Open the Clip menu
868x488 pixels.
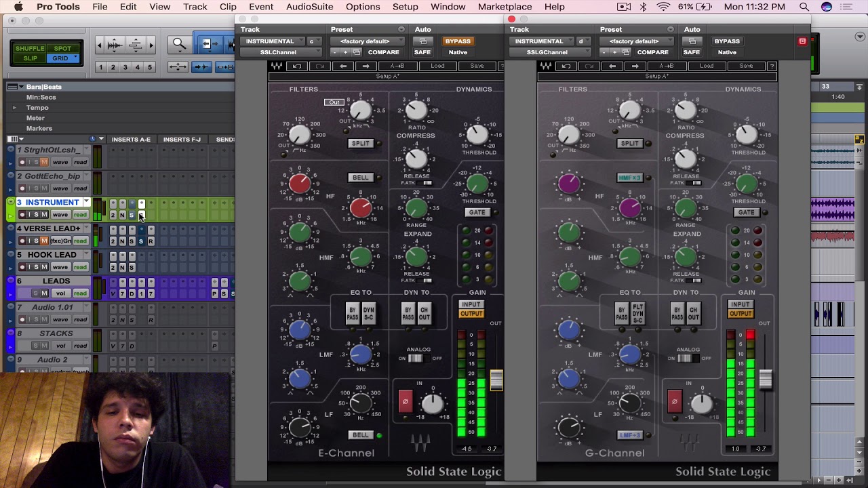(x=228, y=7)
